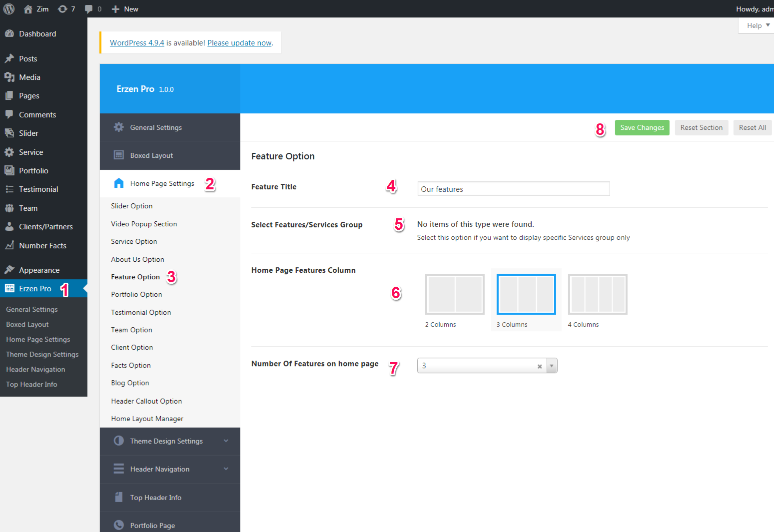The width and height of the screenshot is (774, 532).
Task: Click the Save Changes button
Action: pos(642,127)
